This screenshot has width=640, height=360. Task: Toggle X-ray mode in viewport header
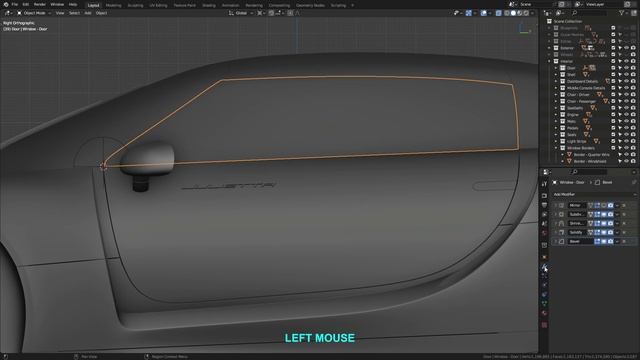pyautogui.click(x=498, y=13)
